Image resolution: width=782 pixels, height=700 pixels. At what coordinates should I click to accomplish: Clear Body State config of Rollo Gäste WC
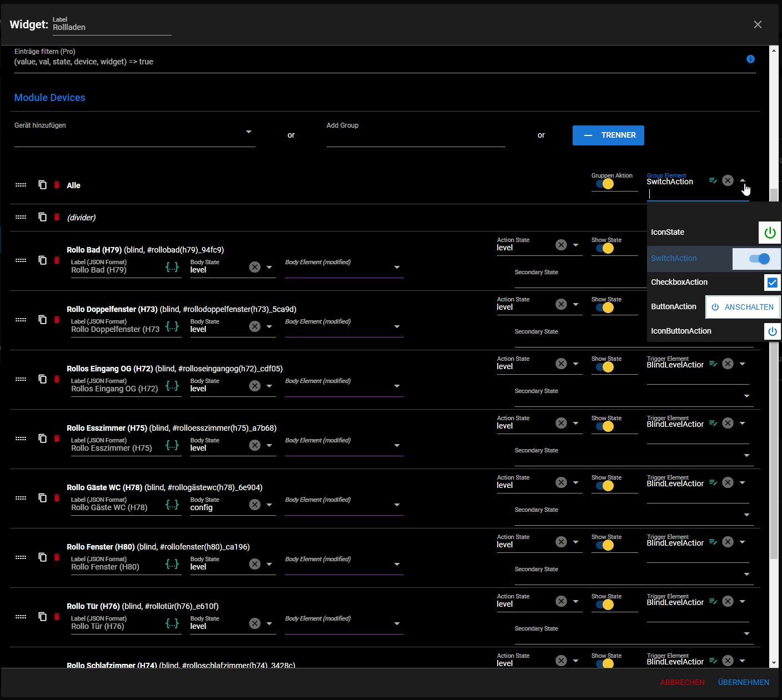tap(255, 505)
